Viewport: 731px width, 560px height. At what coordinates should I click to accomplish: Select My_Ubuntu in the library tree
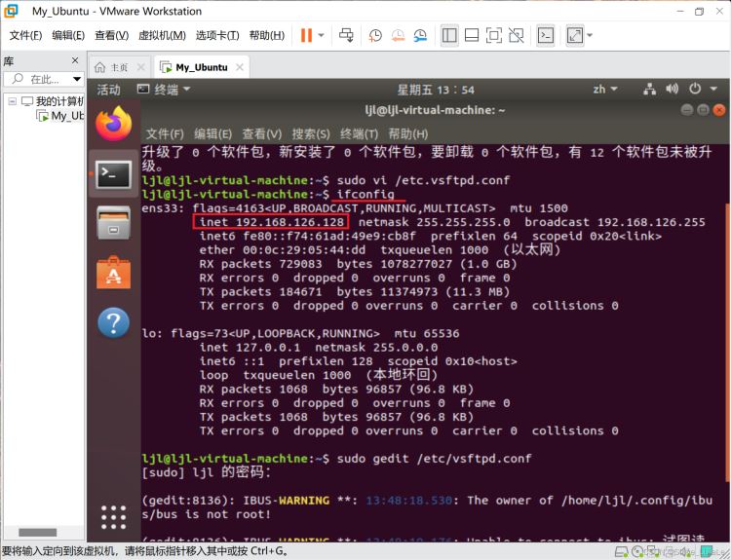click(x=60, y=116)
